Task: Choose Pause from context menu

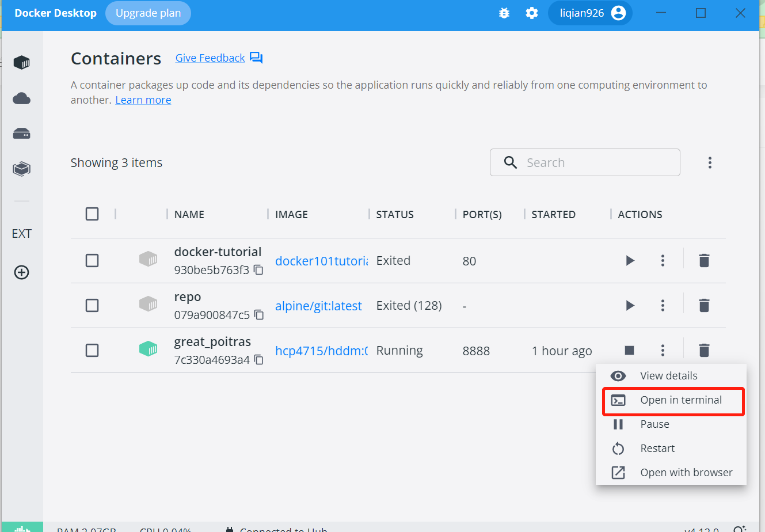Action: click(671, 424)
